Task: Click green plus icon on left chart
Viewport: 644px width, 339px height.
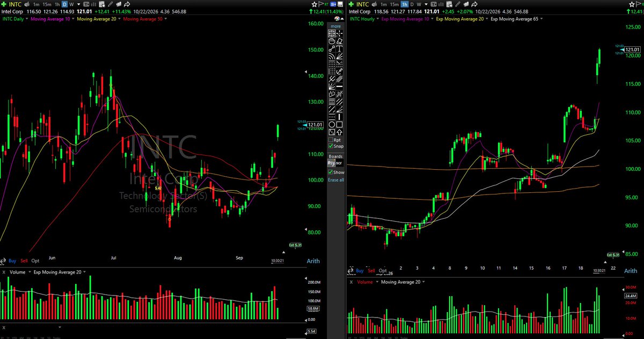Action: click(x=4, y=4)
